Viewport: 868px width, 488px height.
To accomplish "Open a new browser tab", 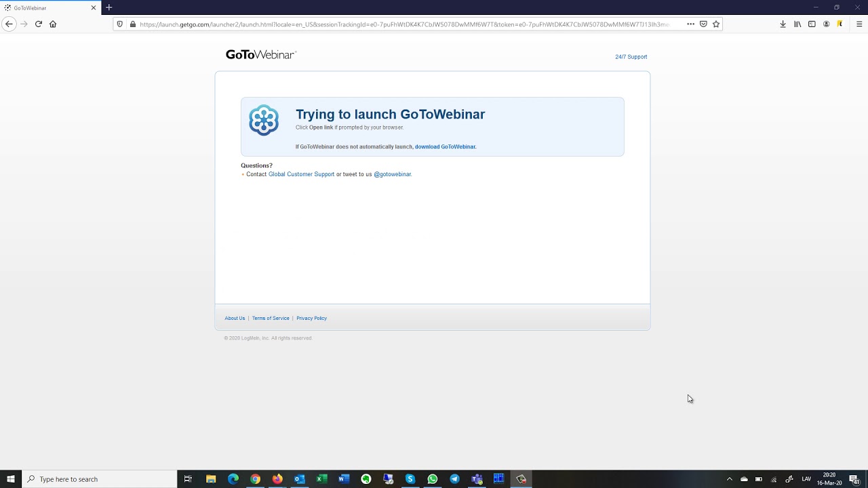I will pyautogui.click(x=108, y=7).
